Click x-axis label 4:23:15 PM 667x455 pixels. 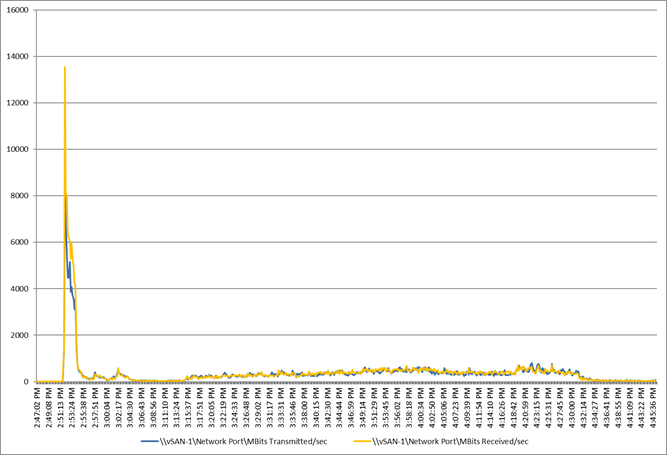pyautogui.click(x=538, y=407)
